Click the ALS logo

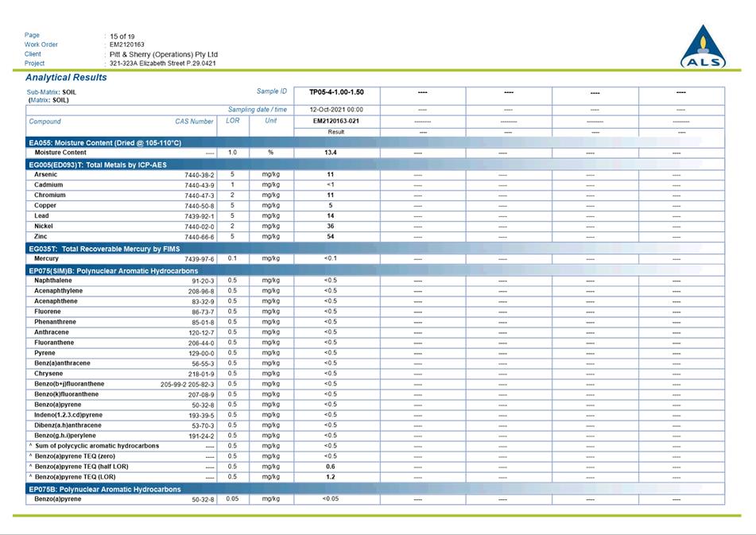coord(704,47)
